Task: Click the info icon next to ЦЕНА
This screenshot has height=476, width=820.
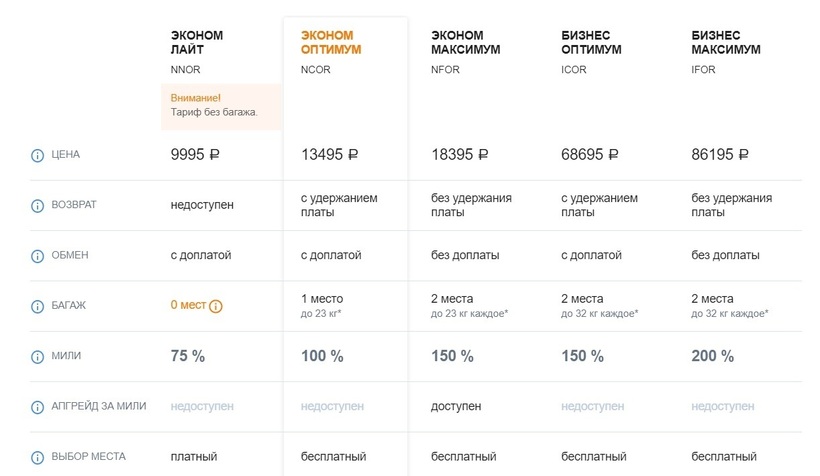Action: coord(38,155)
